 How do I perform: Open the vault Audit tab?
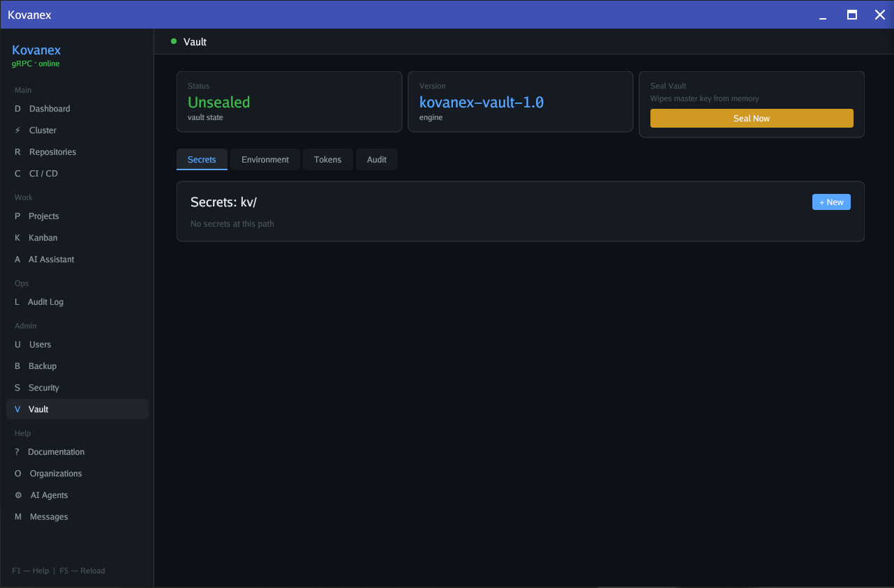tap(377, 160)
